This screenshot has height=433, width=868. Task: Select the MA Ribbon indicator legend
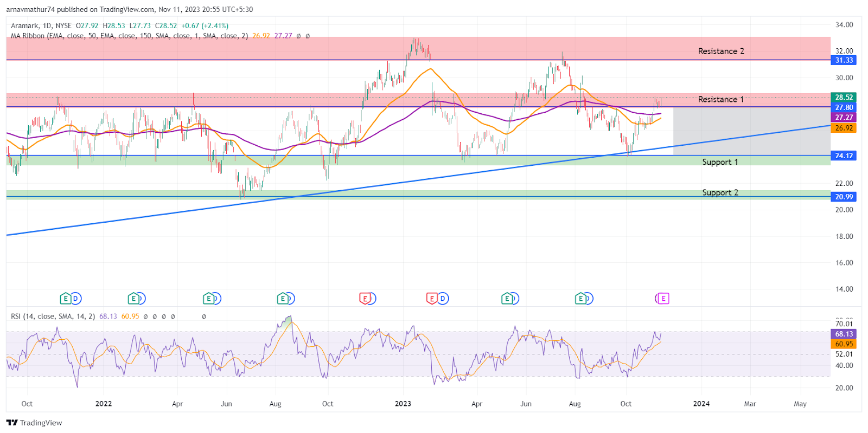130,36
